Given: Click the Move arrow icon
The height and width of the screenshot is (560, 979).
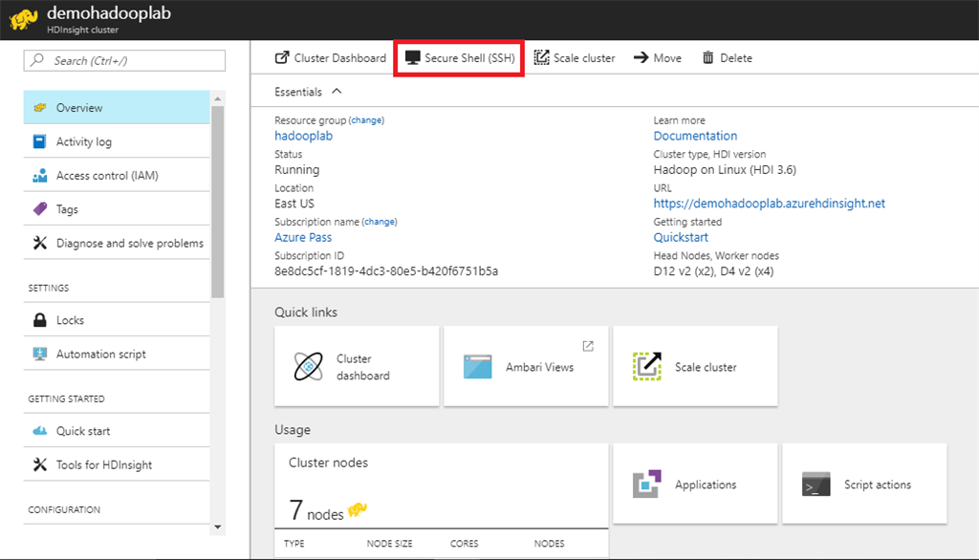Looking at the screenshot, I should pos(641,58).
